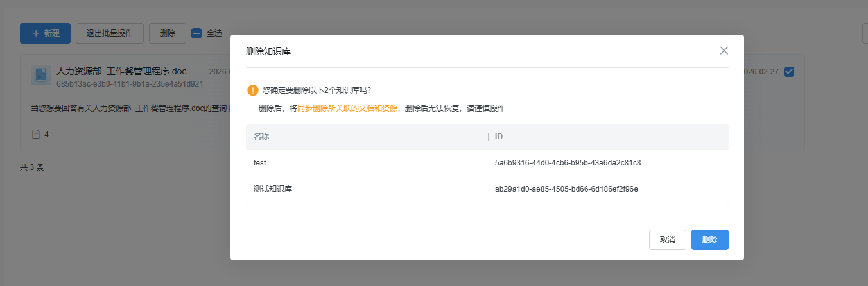868x286 pixels.
Task: Click the ID starting with 5a6b9316
Action: pos(568,163)
